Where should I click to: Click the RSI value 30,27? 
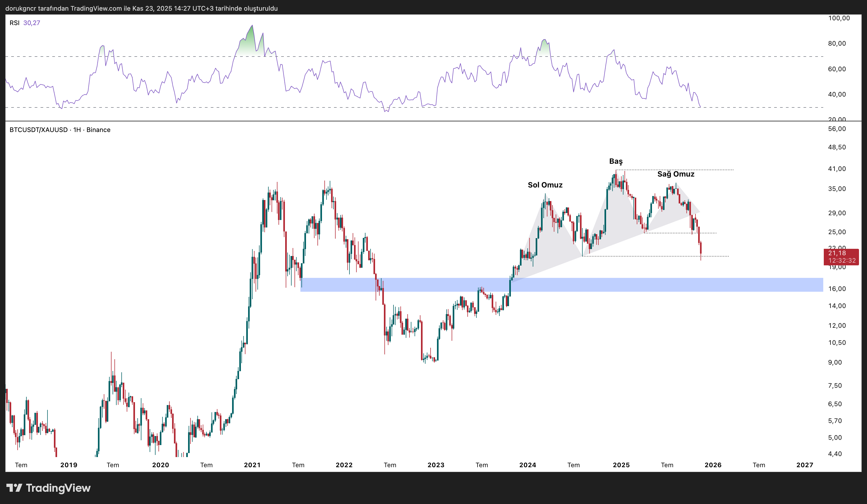32,23
